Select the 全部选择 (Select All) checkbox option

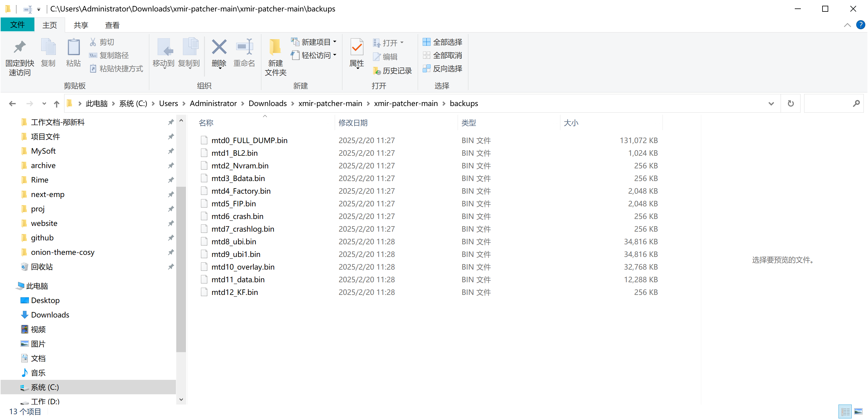(x=443, y=41)
